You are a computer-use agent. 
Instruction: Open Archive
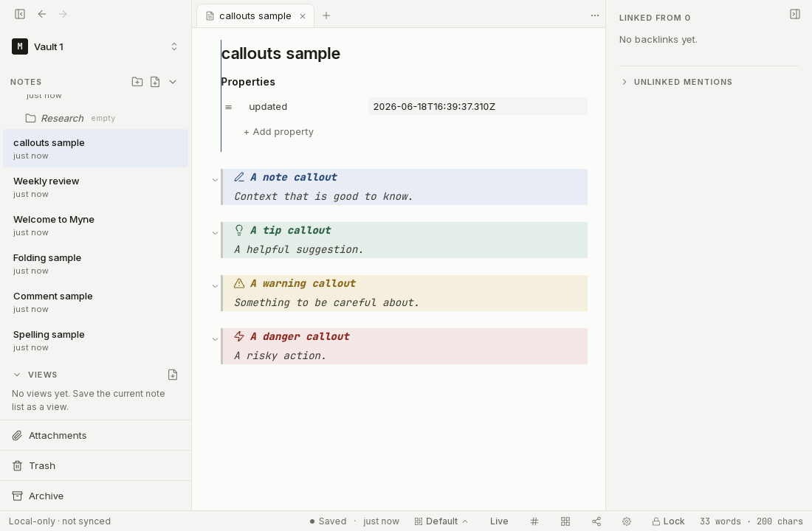pos(95,496)
